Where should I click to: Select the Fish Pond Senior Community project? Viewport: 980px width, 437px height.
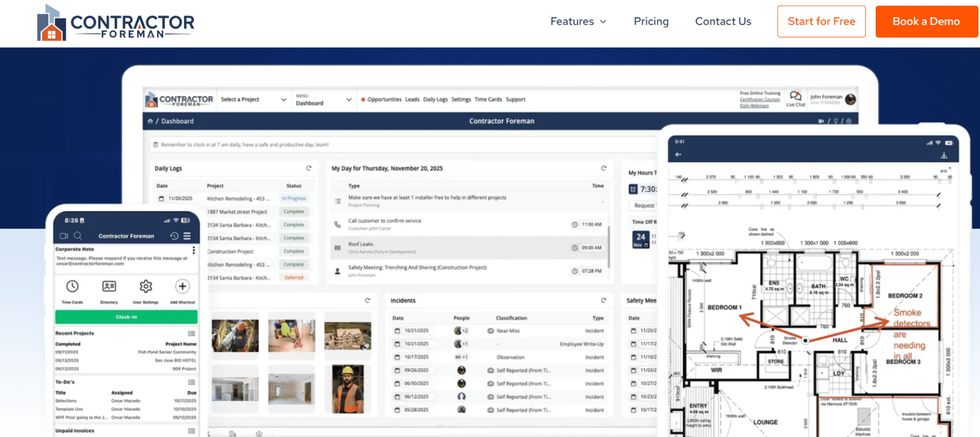pos(167,352)
